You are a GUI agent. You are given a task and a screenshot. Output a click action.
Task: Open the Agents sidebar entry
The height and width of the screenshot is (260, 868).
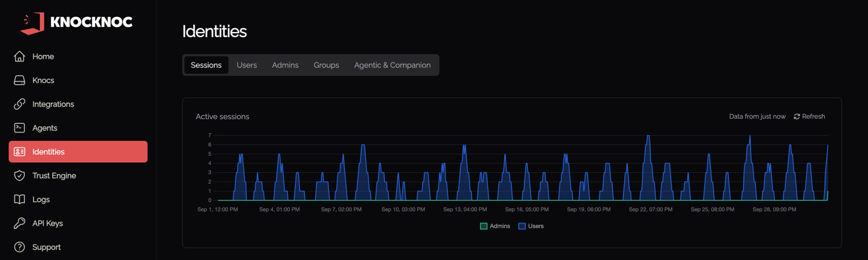(x=78, y=127)
